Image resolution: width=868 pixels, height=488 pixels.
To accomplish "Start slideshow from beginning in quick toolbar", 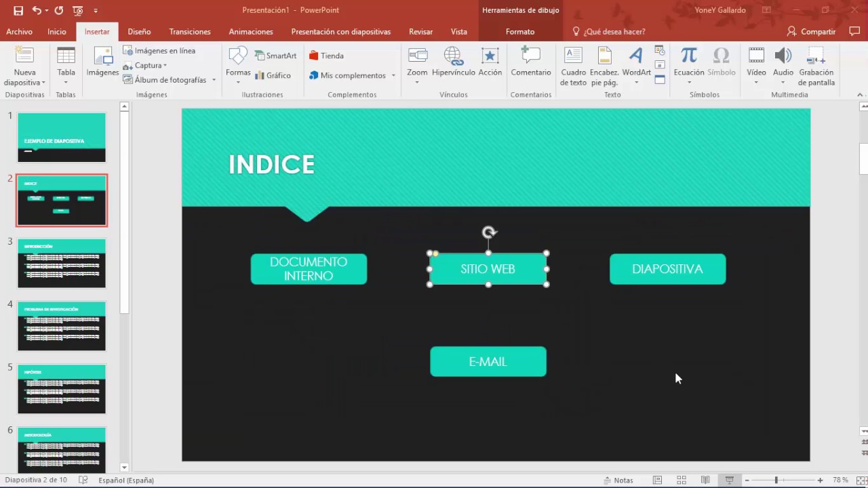I will point(77,10).
